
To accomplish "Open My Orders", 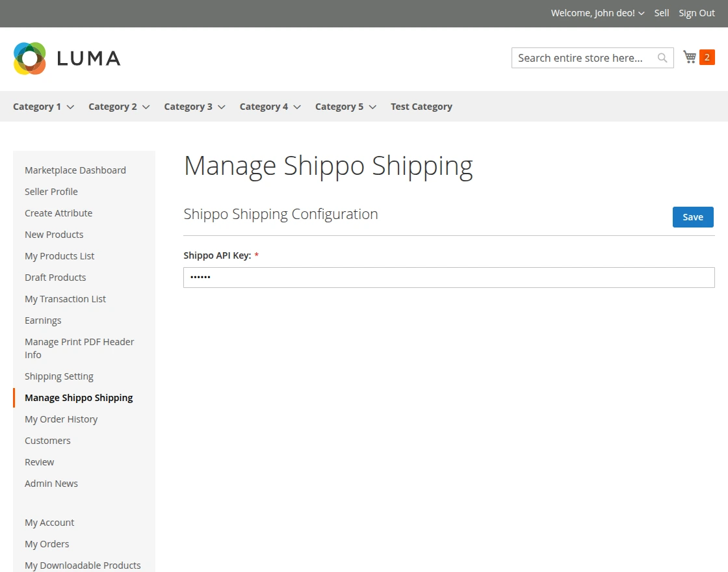I will coord(47,544).
